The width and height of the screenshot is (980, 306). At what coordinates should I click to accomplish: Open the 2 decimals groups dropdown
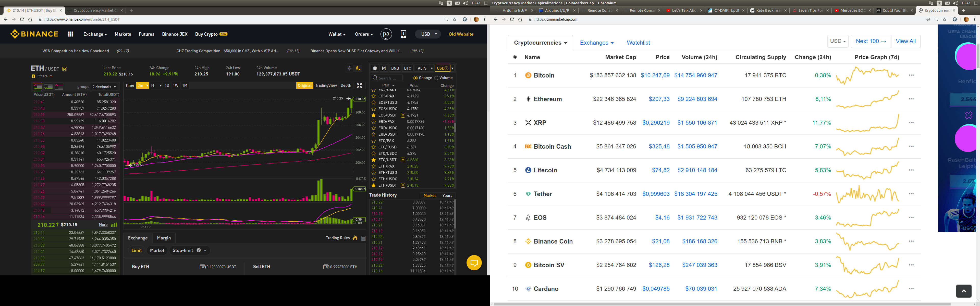tap(104, 87)
